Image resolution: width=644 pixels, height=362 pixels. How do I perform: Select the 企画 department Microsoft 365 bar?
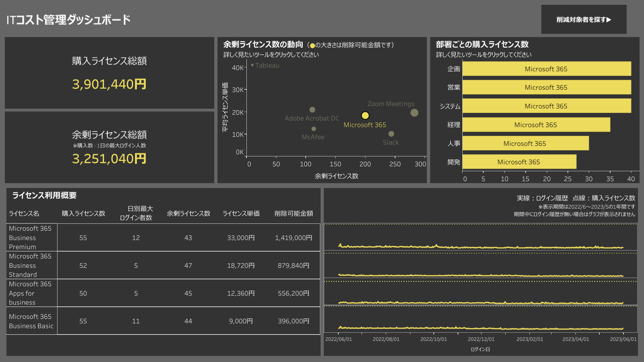tap(546, 69)
